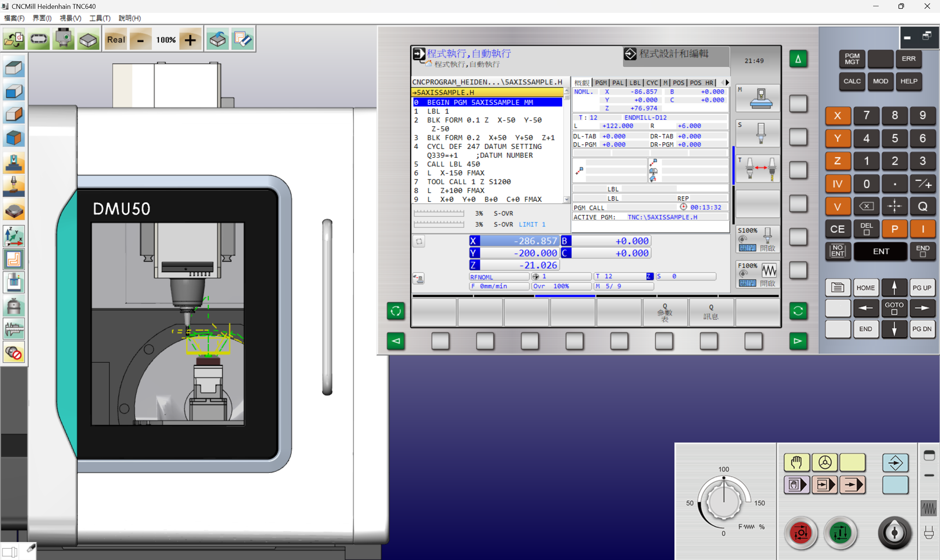Select electronic handwheel mode key
This screenshot has height=560, width=940.
[825, 462]
